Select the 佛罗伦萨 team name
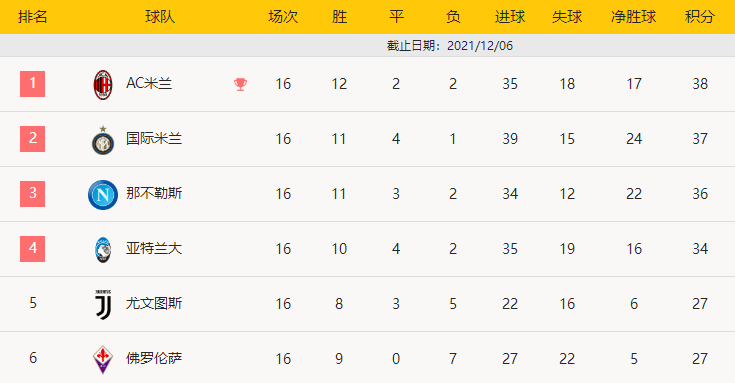The width and height of the screenshot is (735, 383). click(154, 358)
